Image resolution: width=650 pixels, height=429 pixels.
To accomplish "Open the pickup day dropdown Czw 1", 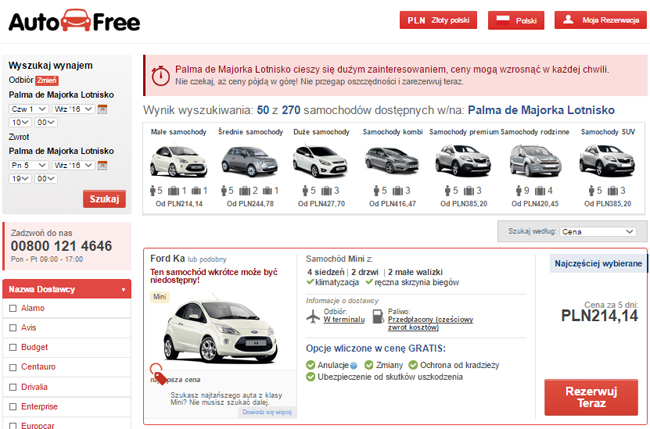I will click(x=29, y=109).
